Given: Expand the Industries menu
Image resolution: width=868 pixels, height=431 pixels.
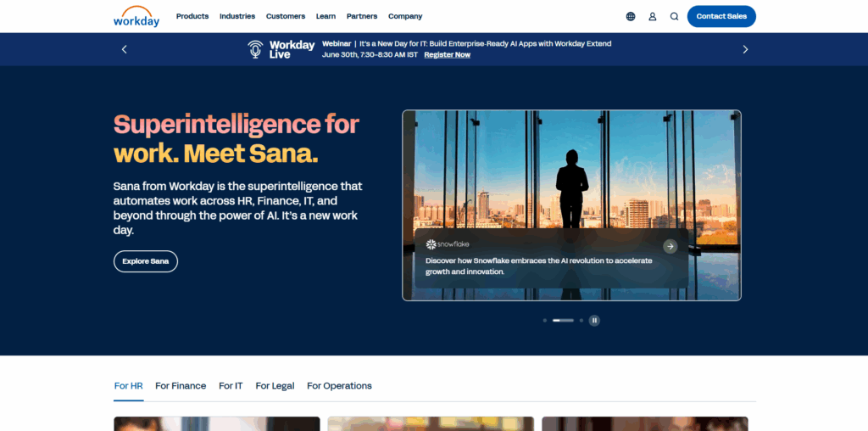Looking at the screenshot, I should coord(237,16).
